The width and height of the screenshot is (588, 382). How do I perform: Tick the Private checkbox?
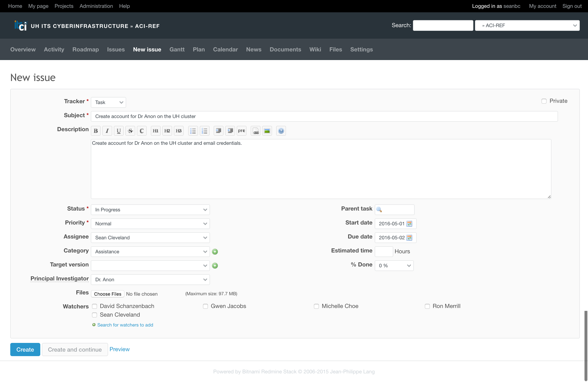coord(544,101)
